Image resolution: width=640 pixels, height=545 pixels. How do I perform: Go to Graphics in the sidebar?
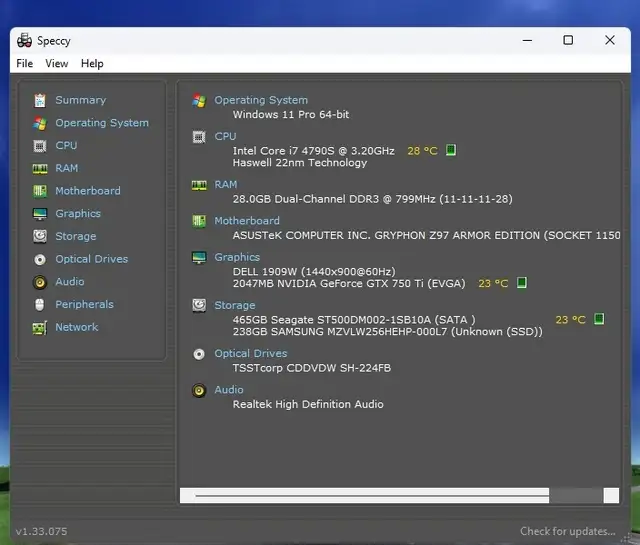coord(78,214)
